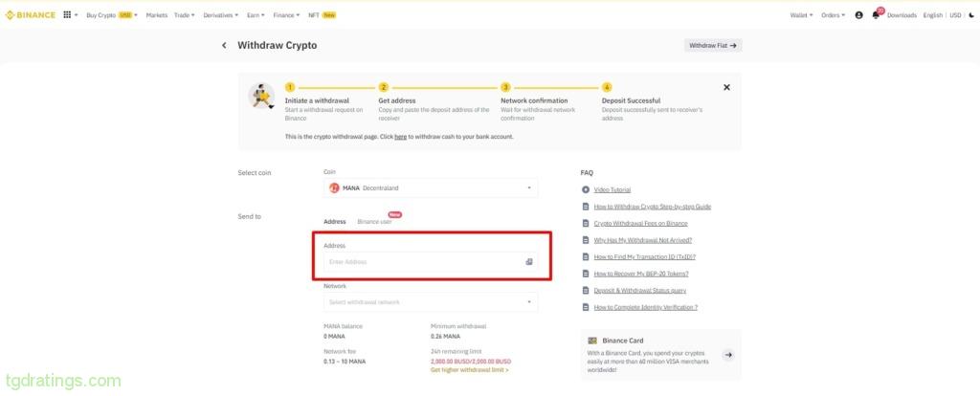Click the Binance Card arrow button
Image resolution: width=980 pixels, height=396 pixels.
[x=728, y=355]
